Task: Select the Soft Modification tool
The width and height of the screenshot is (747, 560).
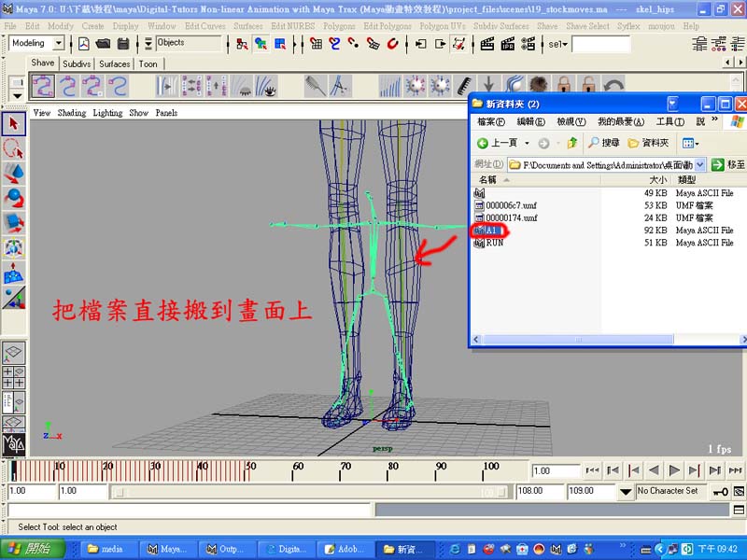Action: pos(14,273)
